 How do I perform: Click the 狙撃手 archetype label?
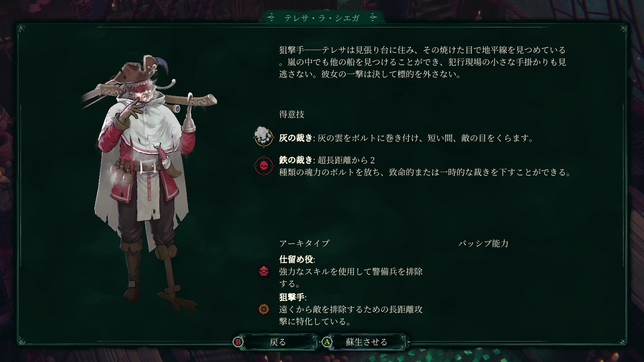tap(292, 297)
